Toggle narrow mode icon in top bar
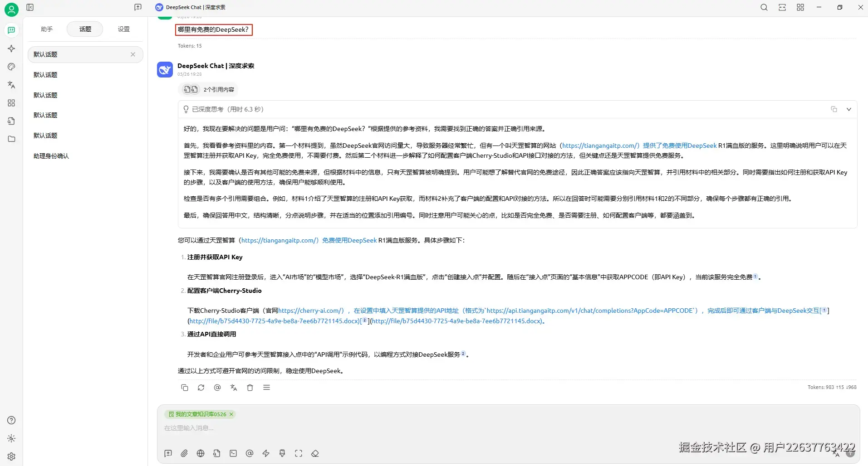868x466 pixels. (782, 7)
